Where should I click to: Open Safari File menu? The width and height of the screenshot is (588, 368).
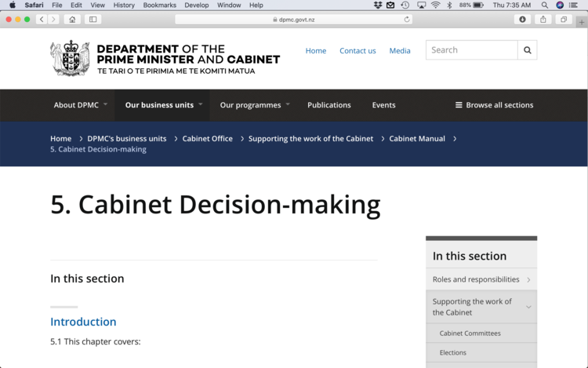coord(57,5)
